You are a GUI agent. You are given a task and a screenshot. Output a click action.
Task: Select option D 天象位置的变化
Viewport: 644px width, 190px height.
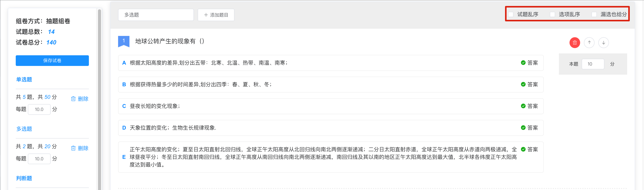[x=331, y=128]
